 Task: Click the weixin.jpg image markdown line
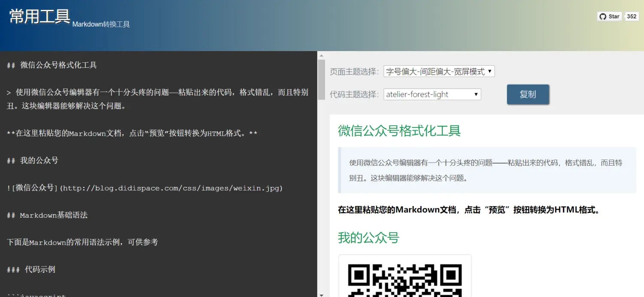point(145,188)
